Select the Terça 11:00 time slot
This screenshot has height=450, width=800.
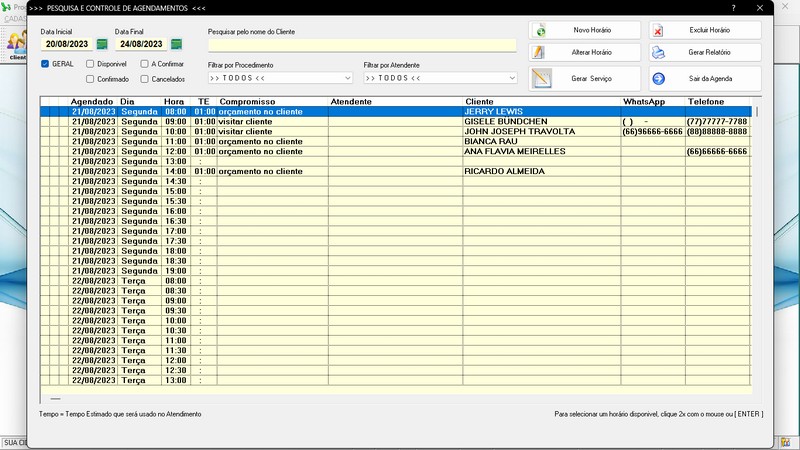(x=395, y=340)
